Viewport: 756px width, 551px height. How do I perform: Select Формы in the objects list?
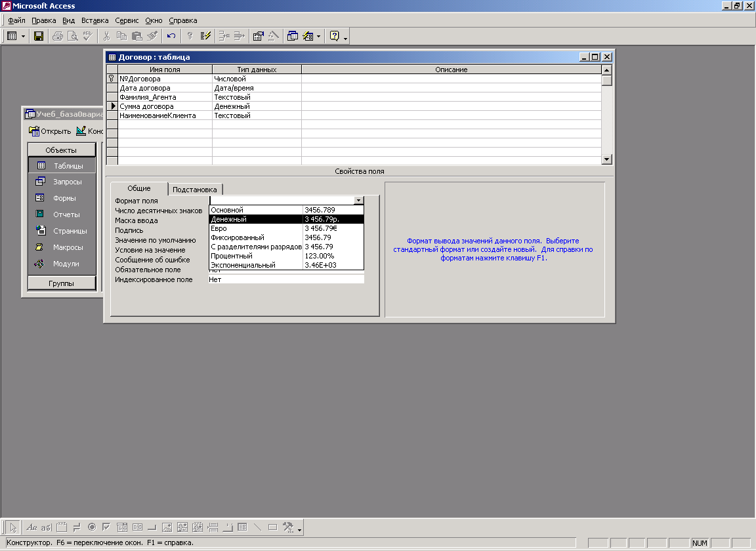click(61, 198)
